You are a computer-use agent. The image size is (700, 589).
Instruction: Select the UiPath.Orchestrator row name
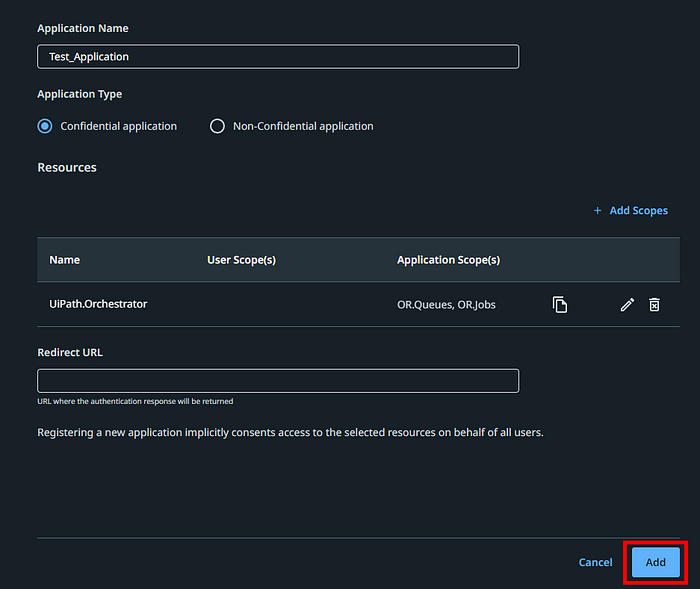98,304
